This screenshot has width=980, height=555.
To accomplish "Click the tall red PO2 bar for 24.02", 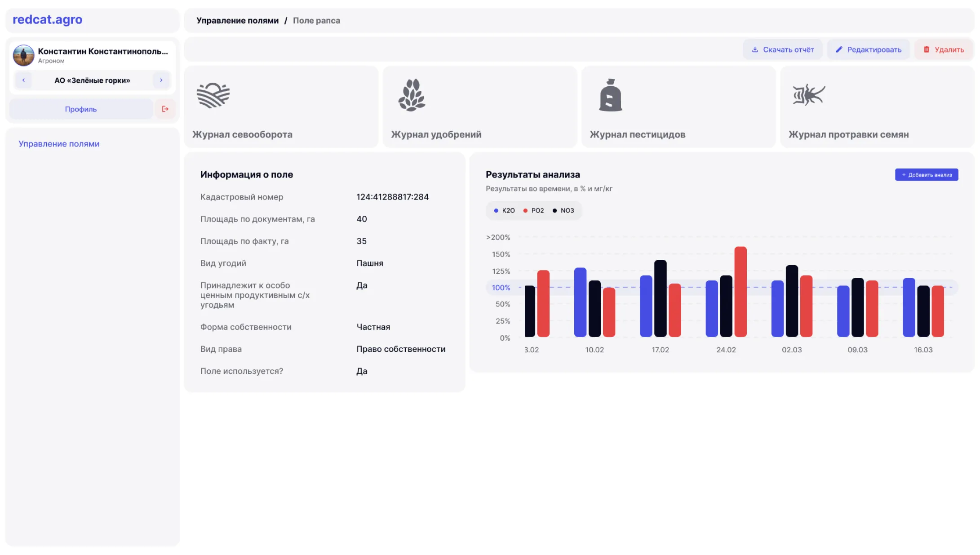I will (740, 291).
